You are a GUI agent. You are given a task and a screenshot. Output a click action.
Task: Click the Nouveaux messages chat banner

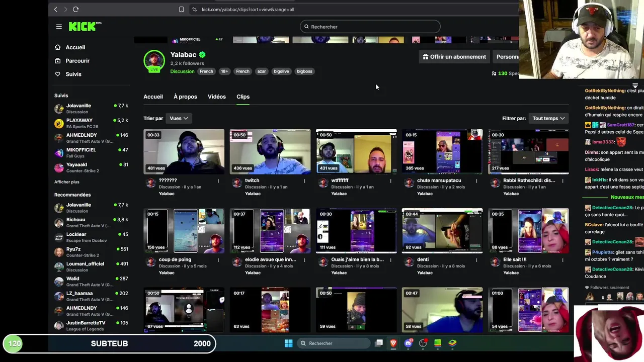pyautogui.click(x=626, y=198)
